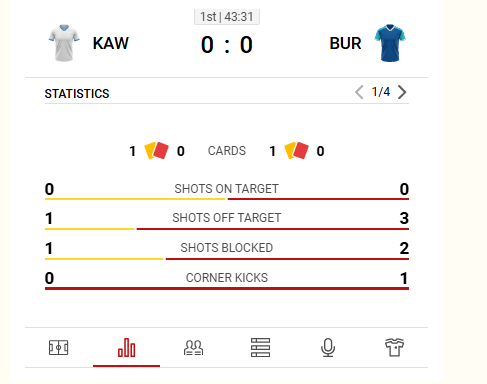Screen dimensions: 487x384
Task: Go to previous statistics page arrow
Action: (359, 92)
